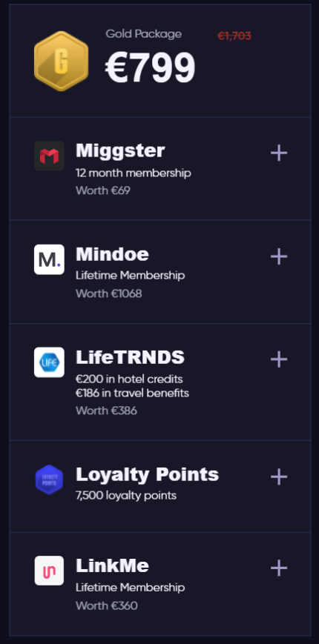
Task: Click the LifeTRNDS blue hexagon logo
Action: point(49,362)
